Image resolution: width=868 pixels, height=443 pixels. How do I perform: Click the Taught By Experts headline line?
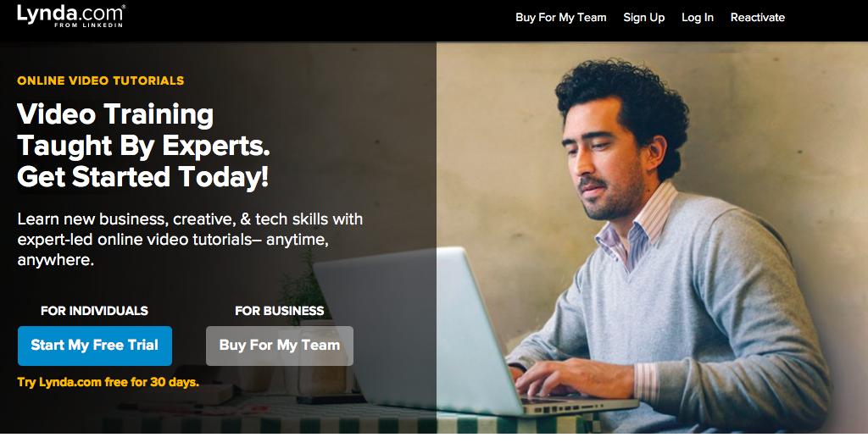pyautogui.click(x=143, y=146)
